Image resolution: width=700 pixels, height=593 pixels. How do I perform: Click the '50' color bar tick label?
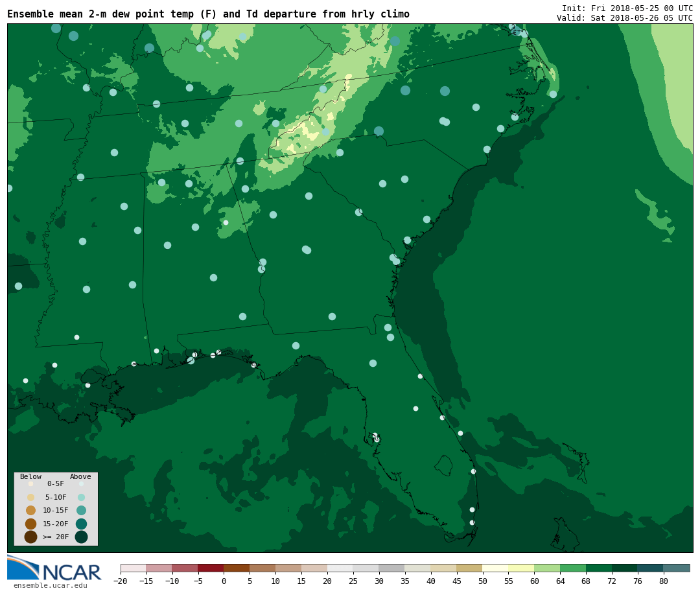[x=483, y=581]
